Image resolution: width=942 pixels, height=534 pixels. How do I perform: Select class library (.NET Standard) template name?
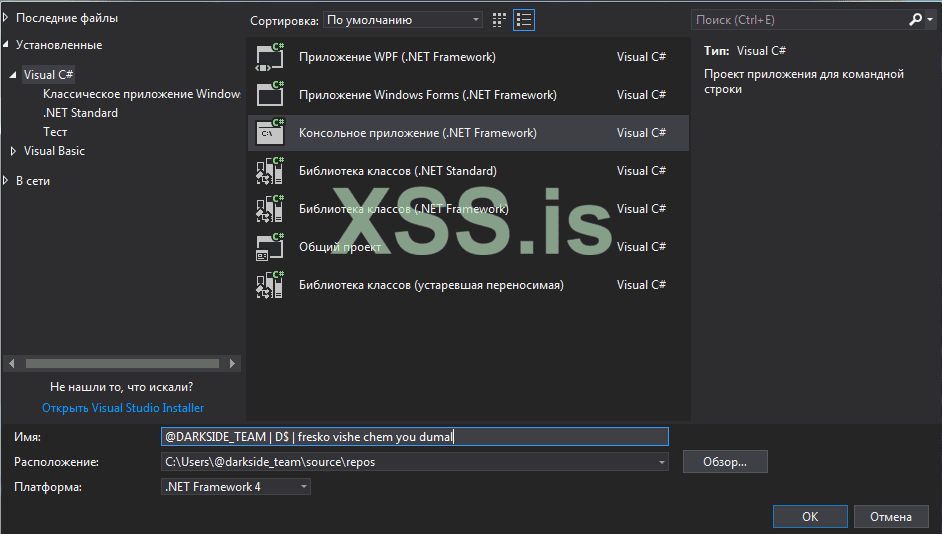[x=398, y=171]
